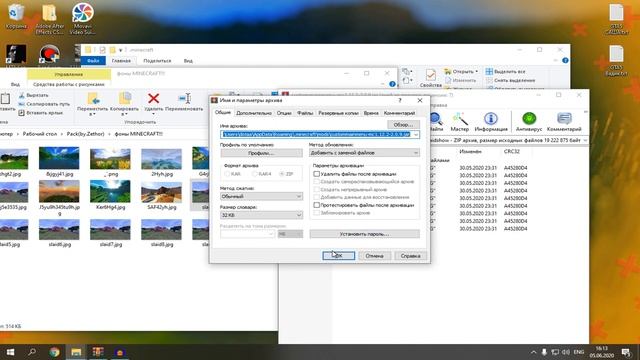This screenshot has width=640, height=360.
Task: Select the ZIP archive format radio button
Action: 282,174
